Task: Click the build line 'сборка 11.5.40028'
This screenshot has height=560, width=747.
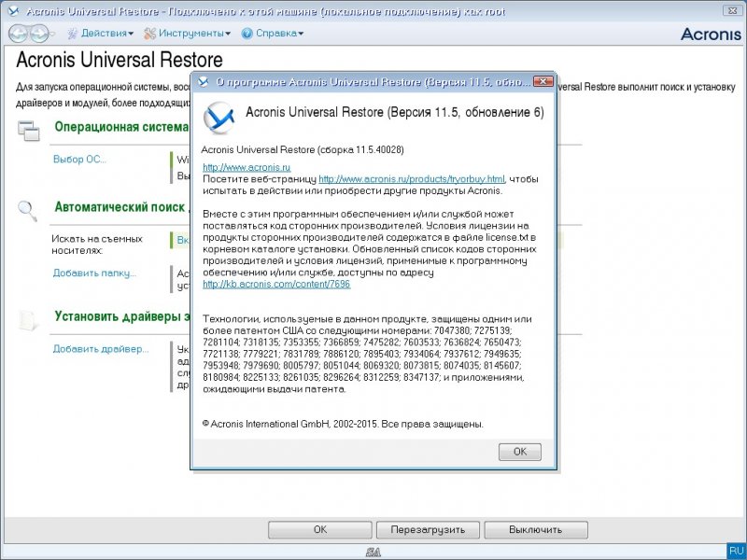Action: click(360, 150)
